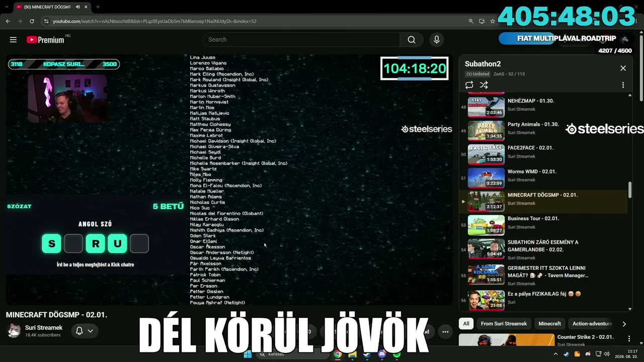Open a new browser tab
Screen dimensions: 644x362
98,7
